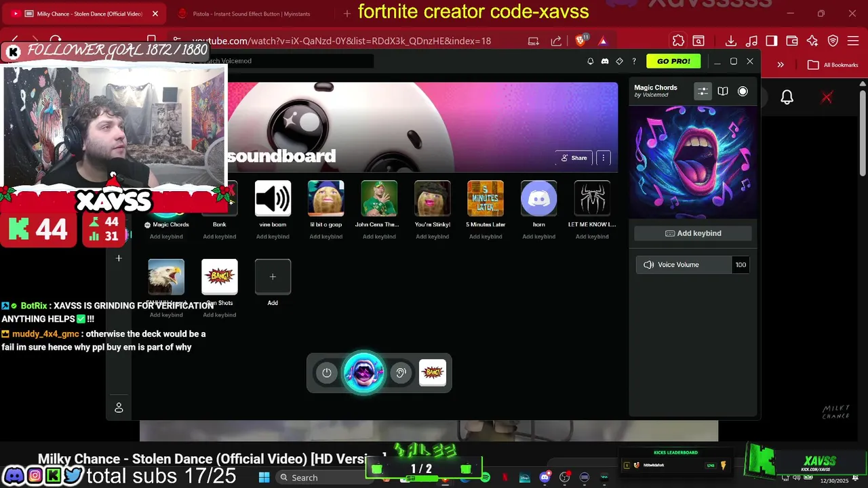
Task: Switch to Milky Chance Stolen Dance browser tab
Action: (84, 14)
